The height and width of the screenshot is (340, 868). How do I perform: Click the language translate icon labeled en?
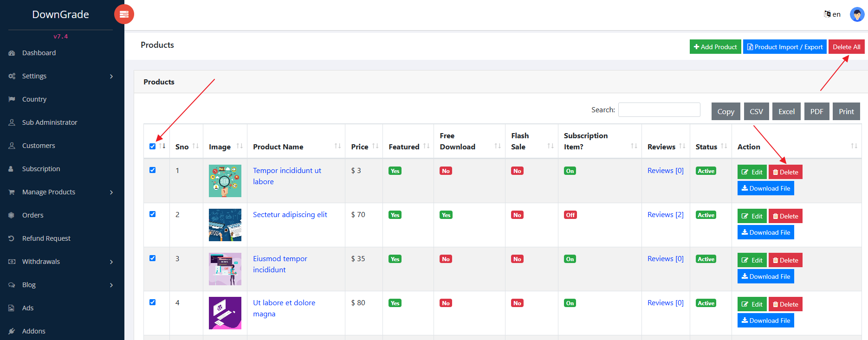point(827,14)
